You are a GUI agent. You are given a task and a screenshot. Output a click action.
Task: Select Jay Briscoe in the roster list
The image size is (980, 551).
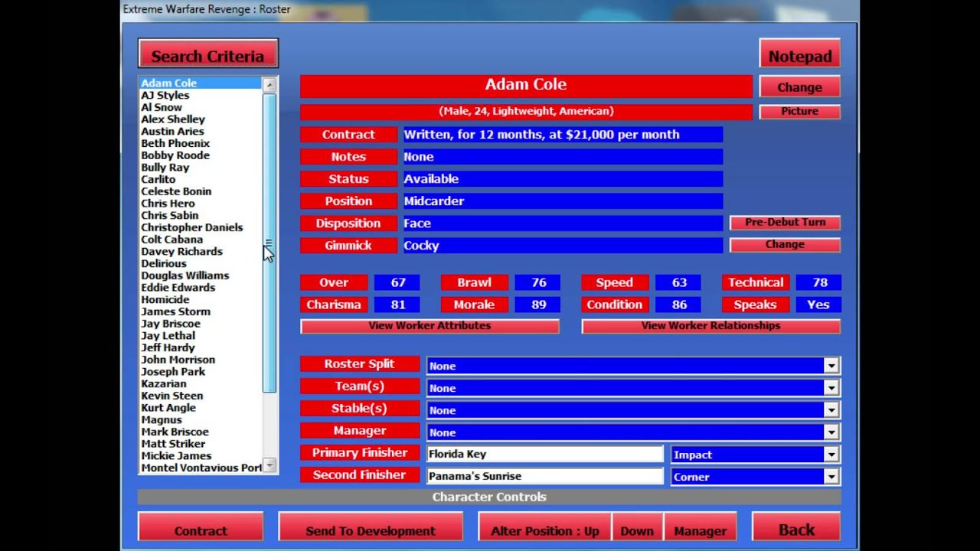(170, 324)
